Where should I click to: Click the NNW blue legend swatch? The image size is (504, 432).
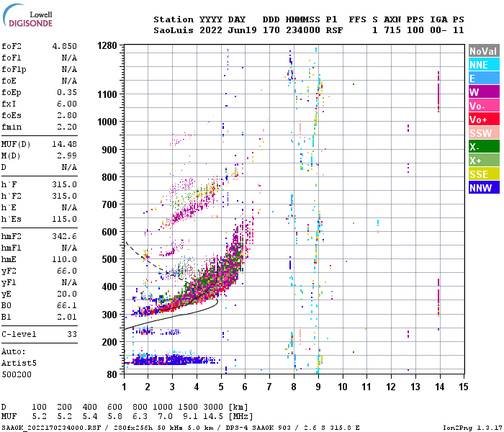click(x=484, y=188)
